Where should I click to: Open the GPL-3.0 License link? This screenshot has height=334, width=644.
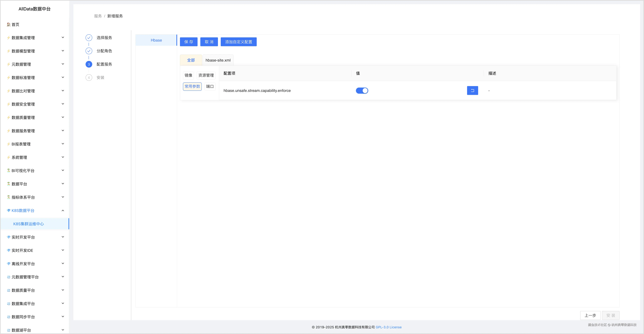pos(388,327)
